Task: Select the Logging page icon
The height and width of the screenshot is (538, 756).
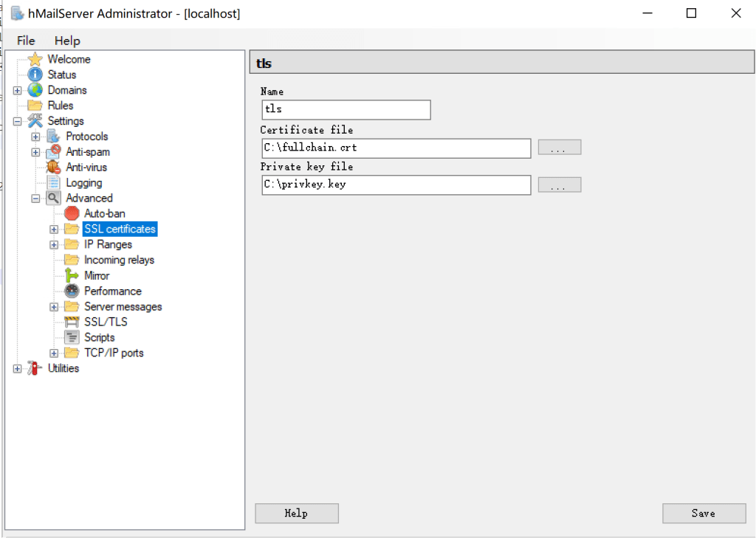Action: 53,183
